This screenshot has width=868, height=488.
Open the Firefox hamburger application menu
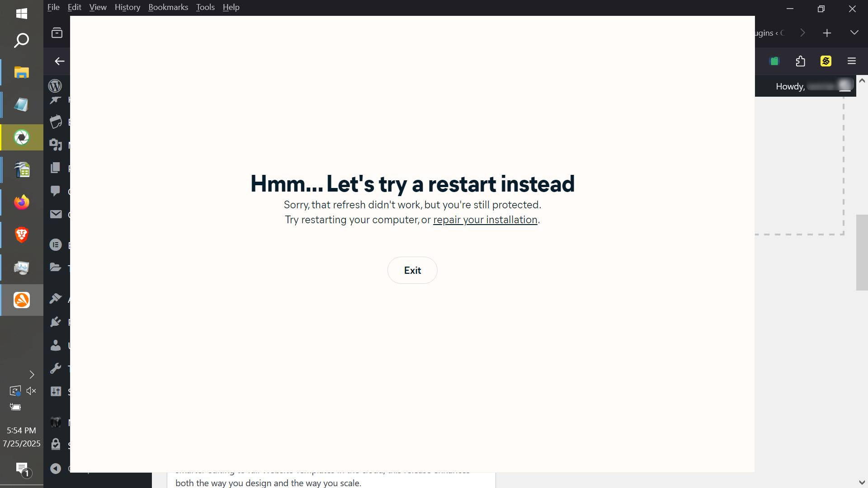[x=851, y=61]
